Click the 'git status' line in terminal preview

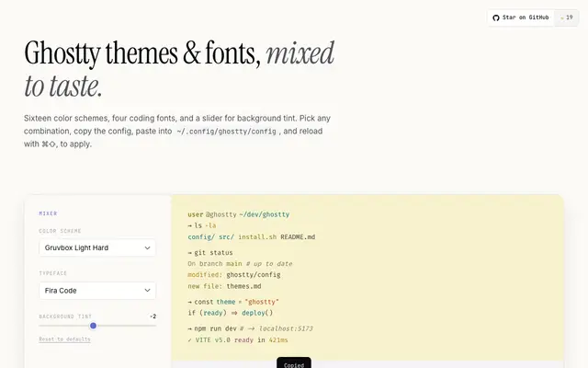tap(210, 253)
